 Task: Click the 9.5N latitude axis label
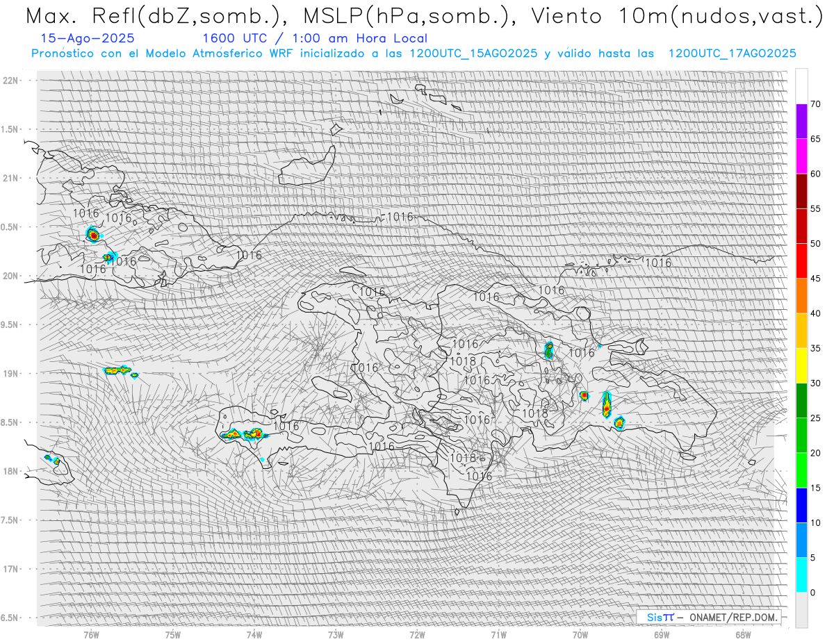pos(10,324)
